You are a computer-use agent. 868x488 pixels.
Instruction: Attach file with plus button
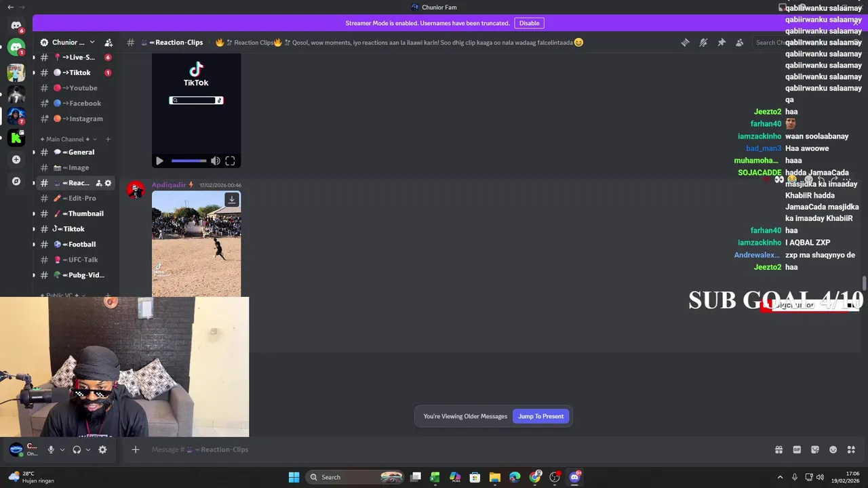[x=135, y=449]
